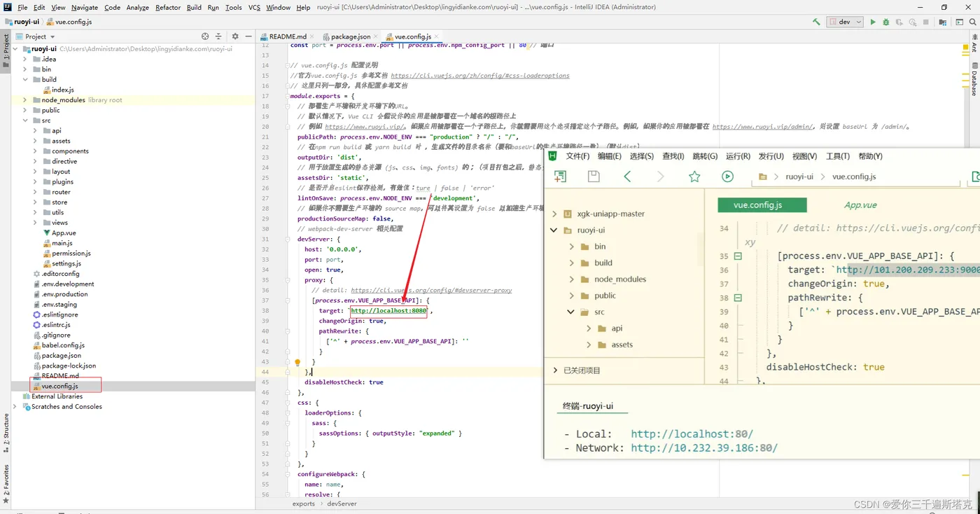Expand the node_modules folder in project tree
This screenshot has width=980, height=514.
click(25, 100)
